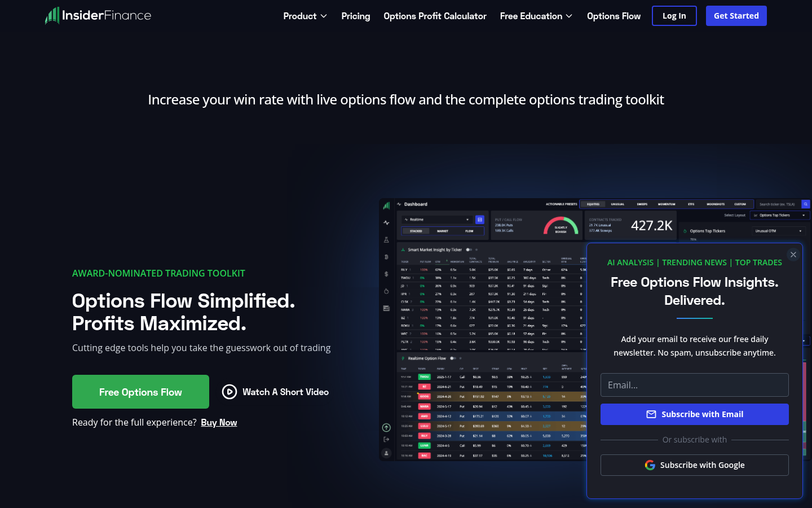
Task: Click the Get Started button
Action: 736,16
